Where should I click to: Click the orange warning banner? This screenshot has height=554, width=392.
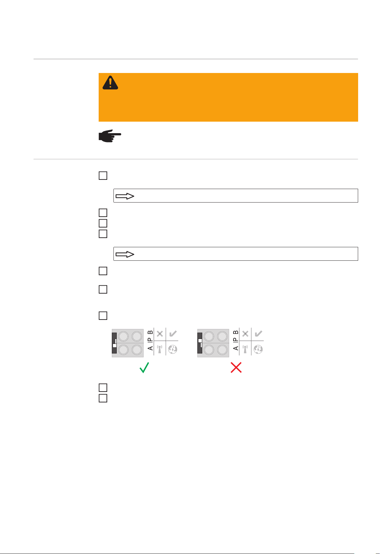[x=228, y=97]
